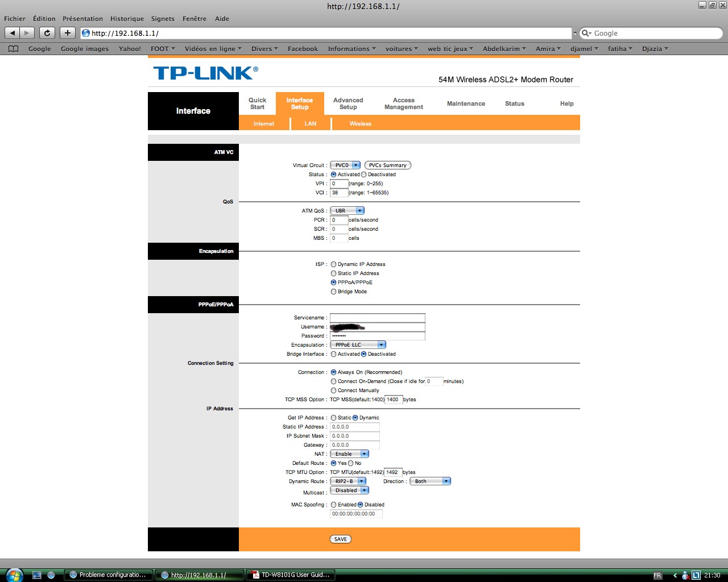Open the Yahoo! bookmark

(130, 49)
